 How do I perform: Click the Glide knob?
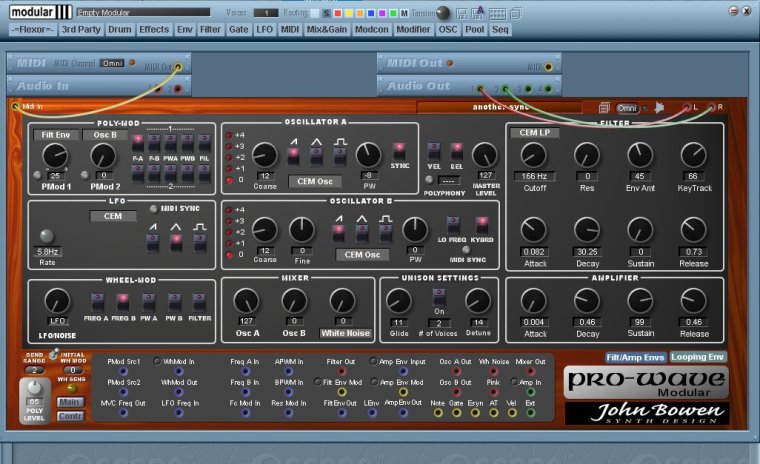click(x=399, y=301)
